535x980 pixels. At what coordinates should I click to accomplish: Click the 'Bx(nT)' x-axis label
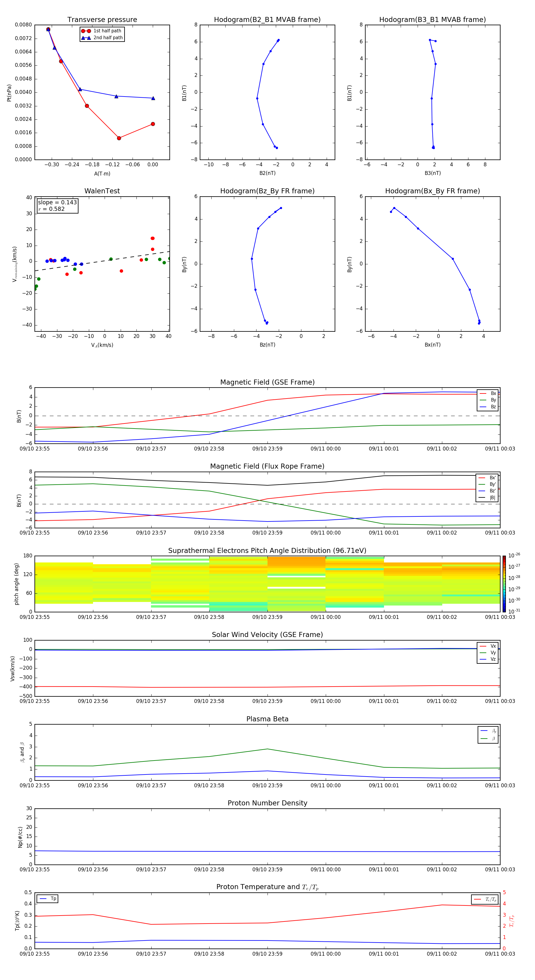coord(432,345)
